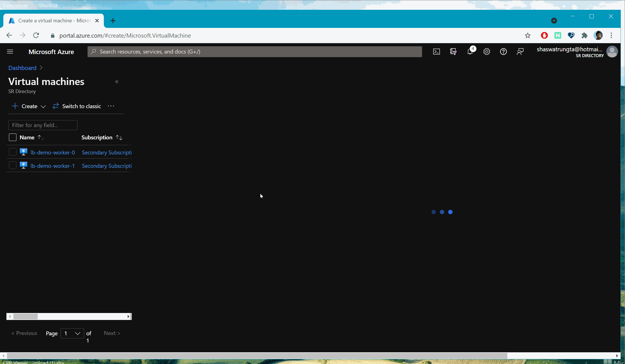625x364 pixels.
Task: Click the page scrollbar right arrow
Action: [x=617, y=356]
